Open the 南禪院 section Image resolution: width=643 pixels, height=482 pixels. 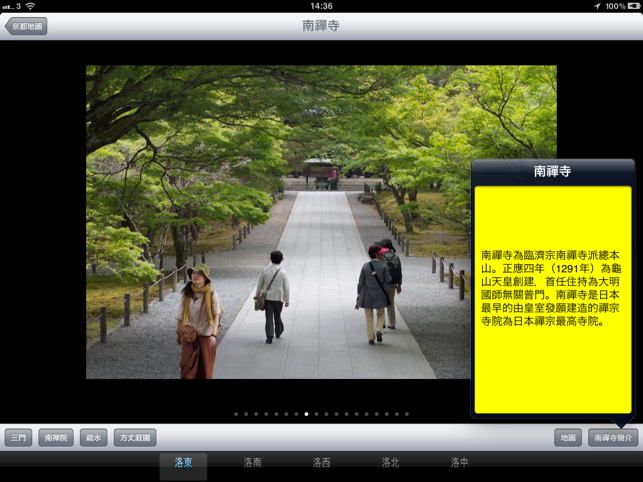56,437
